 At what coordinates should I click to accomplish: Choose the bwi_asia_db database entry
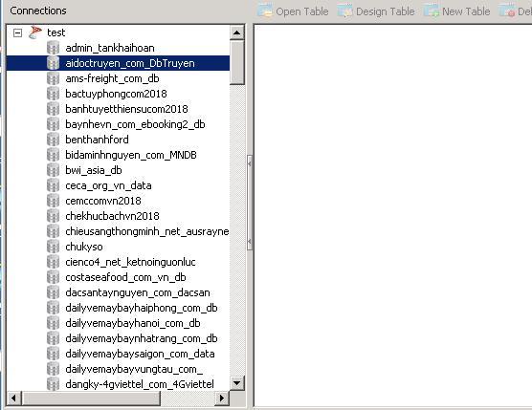coord(94,170)
